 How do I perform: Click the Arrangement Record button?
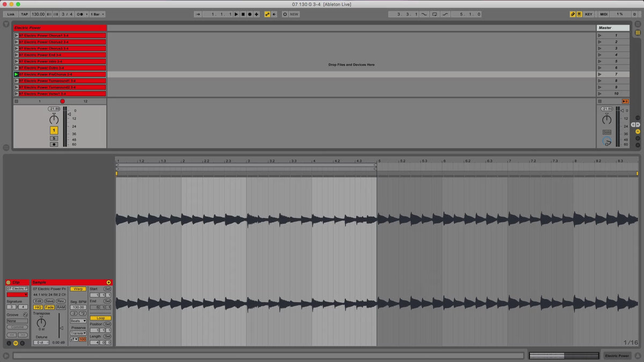(250, 14)
